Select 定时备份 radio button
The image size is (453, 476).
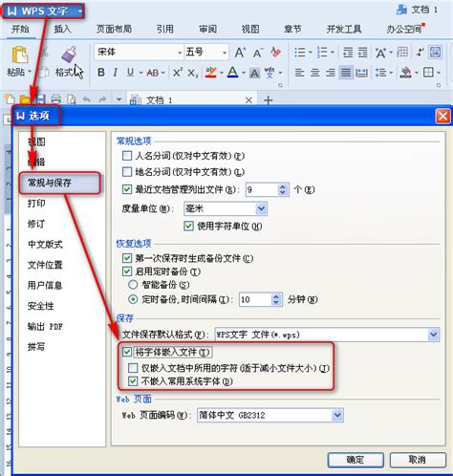(133, 299)
